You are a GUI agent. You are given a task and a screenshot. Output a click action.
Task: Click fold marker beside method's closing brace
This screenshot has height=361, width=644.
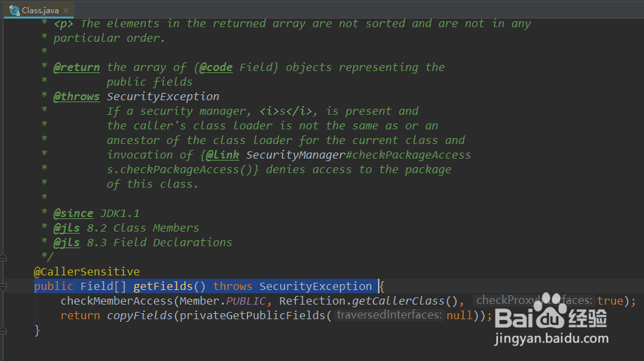[x=3, y=330]
